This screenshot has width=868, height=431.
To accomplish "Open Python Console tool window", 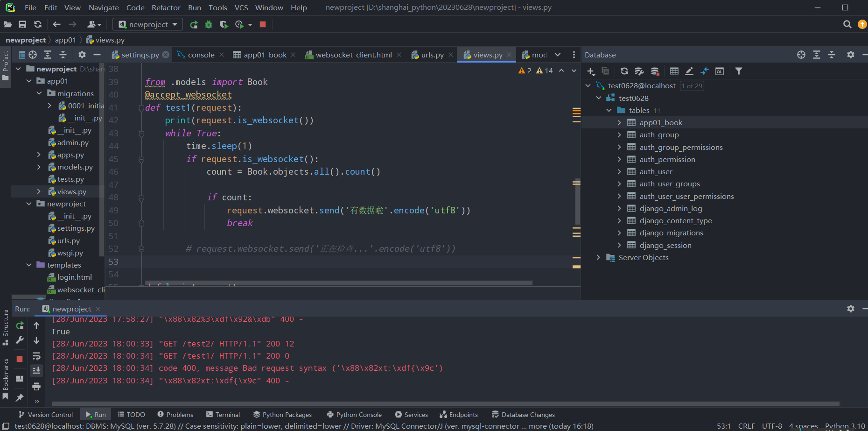I will (354, 415).
